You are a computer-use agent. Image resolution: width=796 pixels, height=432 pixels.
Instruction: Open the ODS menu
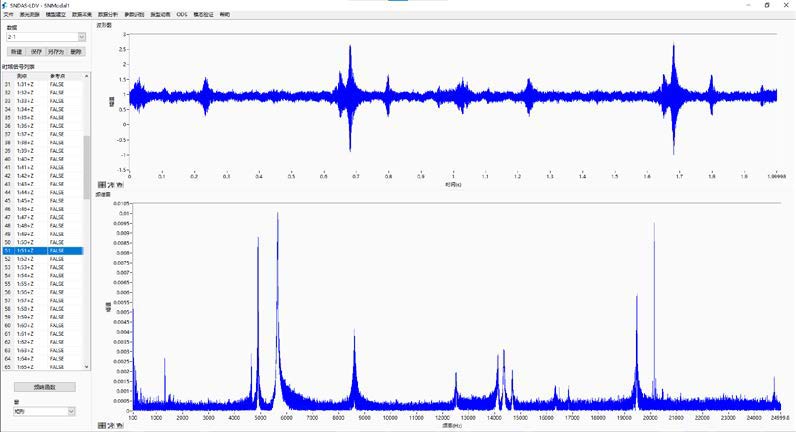181,15
